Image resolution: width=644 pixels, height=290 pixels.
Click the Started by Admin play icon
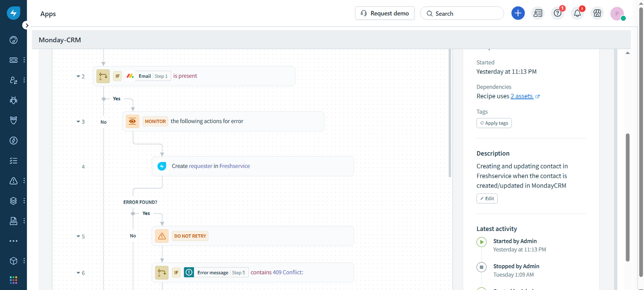click(x=481, y=242)
